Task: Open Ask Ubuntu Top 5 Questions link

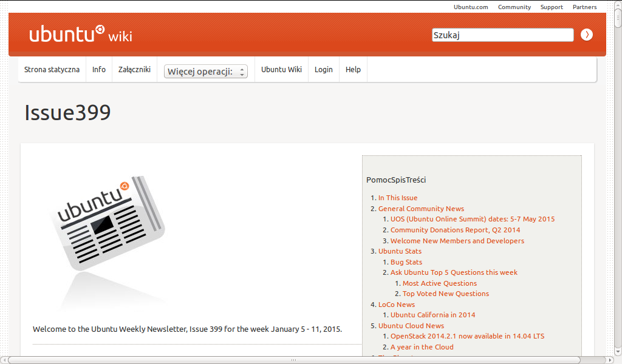Action: tap(454, 272)
